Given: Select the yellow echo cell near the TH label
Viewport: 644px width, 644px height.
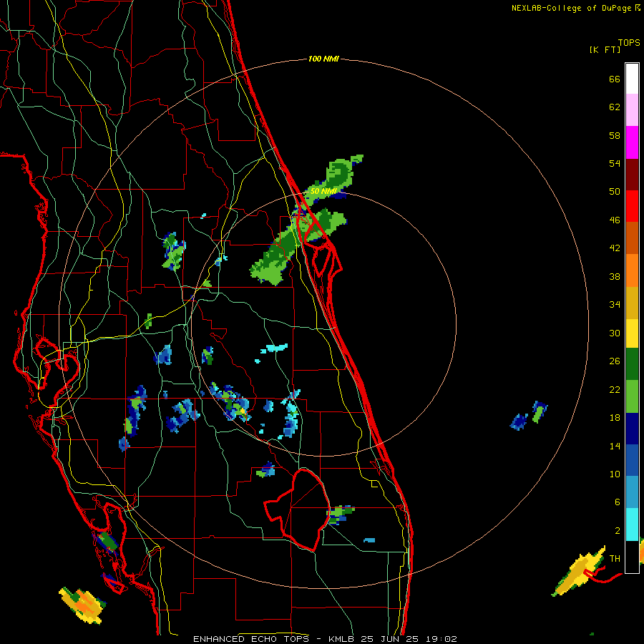Looking at the screenshot, I should (x=578, y=571).
